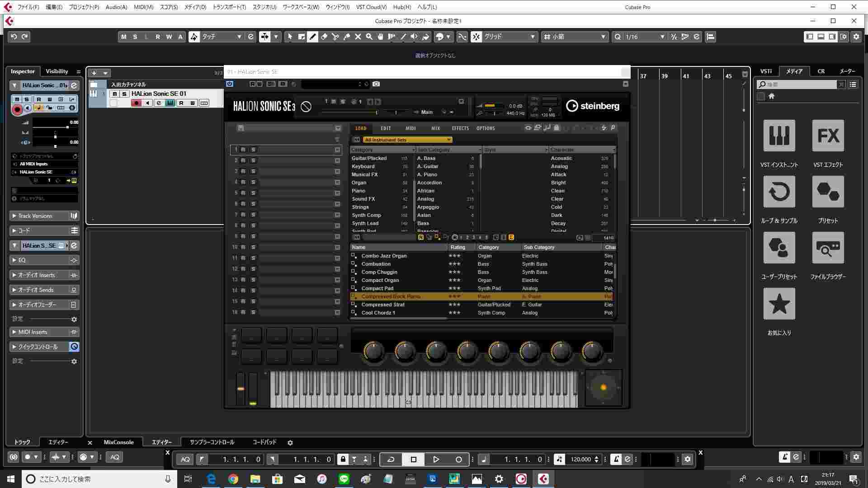Open Windows Start menu

[11, 479]
